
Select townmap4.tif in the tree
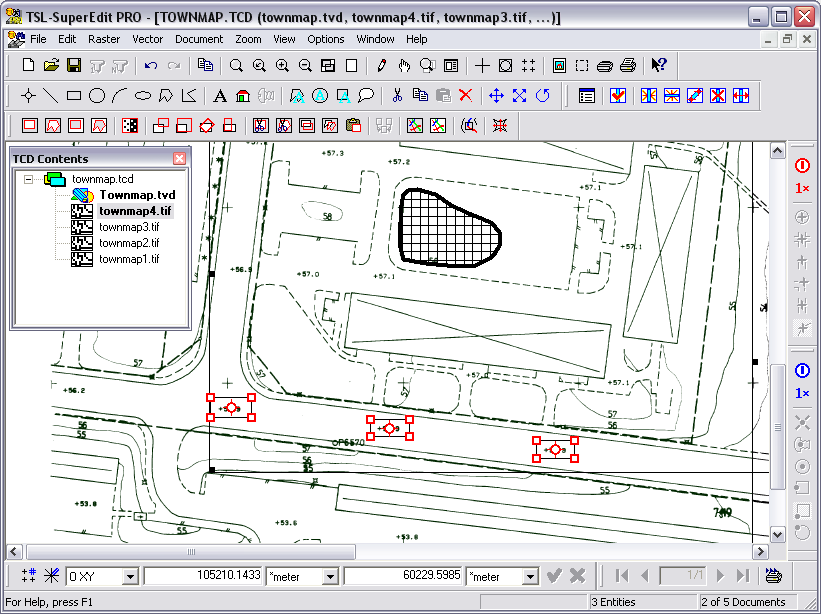(x=135, y=211)
